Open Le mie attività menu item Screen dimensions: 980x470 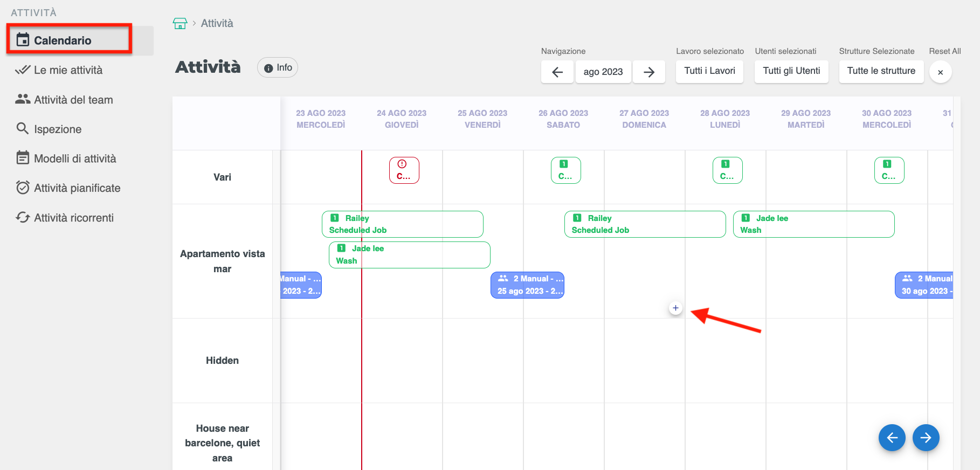(68, 70)
